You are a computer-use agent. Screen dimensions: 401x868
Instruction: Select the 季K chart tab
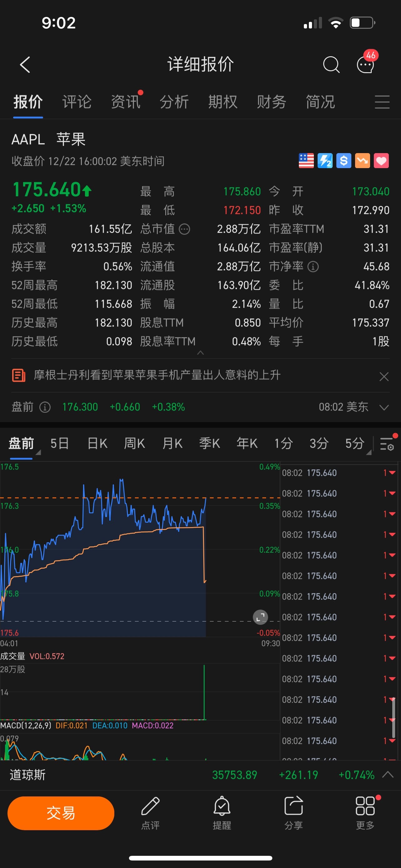(x=210, y=443)
